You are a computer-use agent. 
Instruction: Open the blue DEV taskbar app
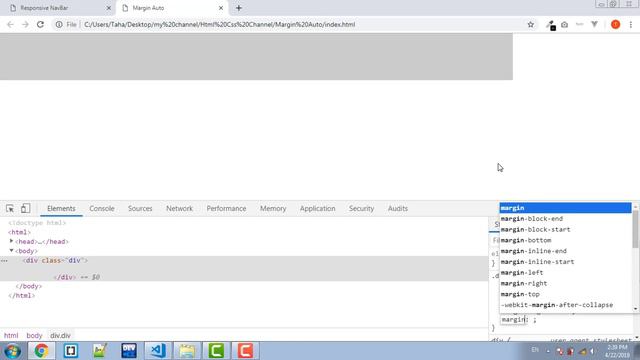pyautogui.click(x=129, y=351)
